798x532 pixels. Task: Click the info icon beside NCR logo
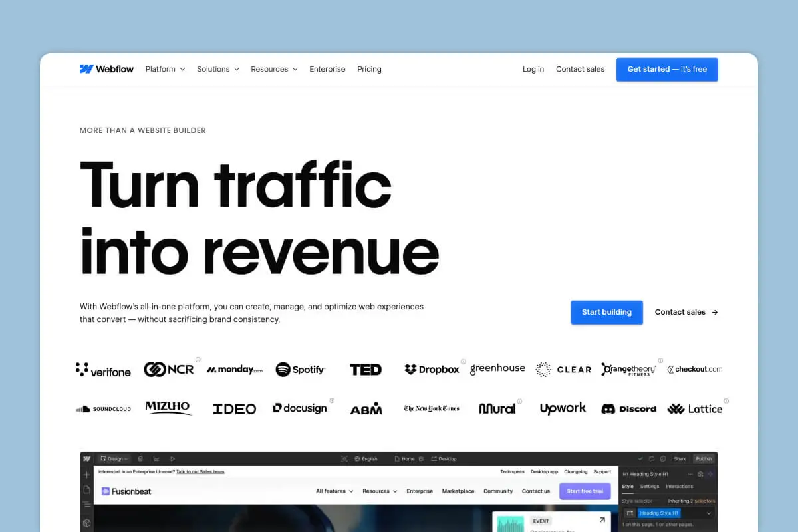(x=198, y=360)
